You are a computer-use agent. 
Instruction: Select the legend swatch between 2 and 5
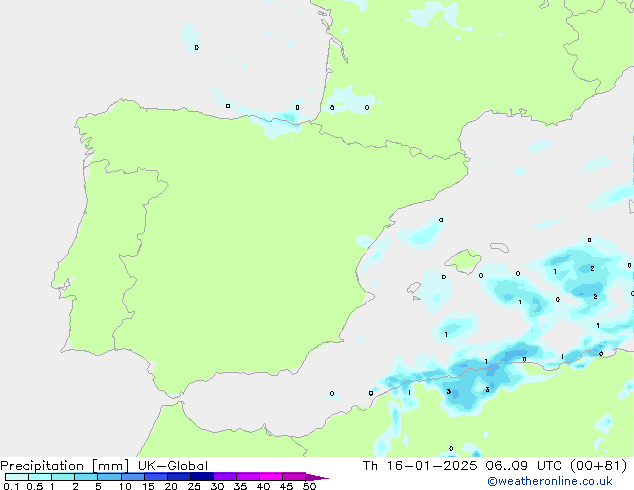click(86, 477)
